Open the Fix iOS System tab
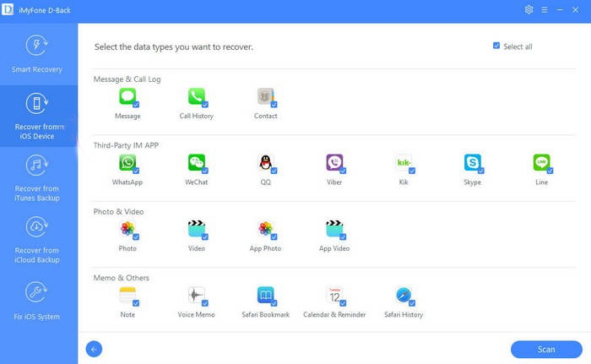The width and height of the screenshot is (591, 364). coord(37,301)
